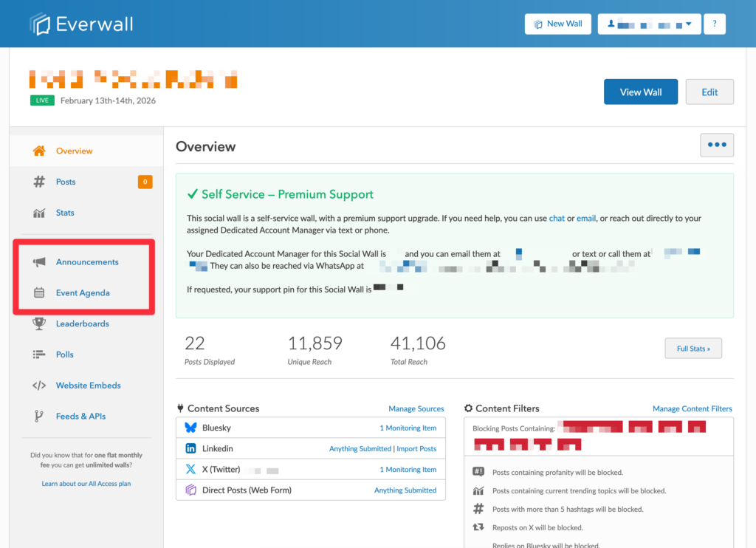Click the Announcements megaphone icon
This screenshot has height=548, width=756.
[x=39, y=262]
